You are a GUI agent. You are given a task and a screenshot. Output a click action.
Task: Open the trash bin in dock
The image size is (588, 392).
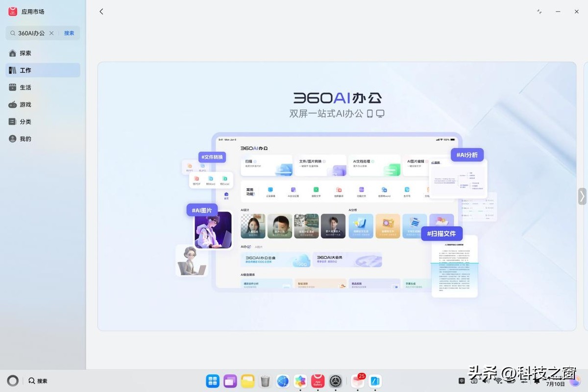pyautogui.click(x=265, y=381)
